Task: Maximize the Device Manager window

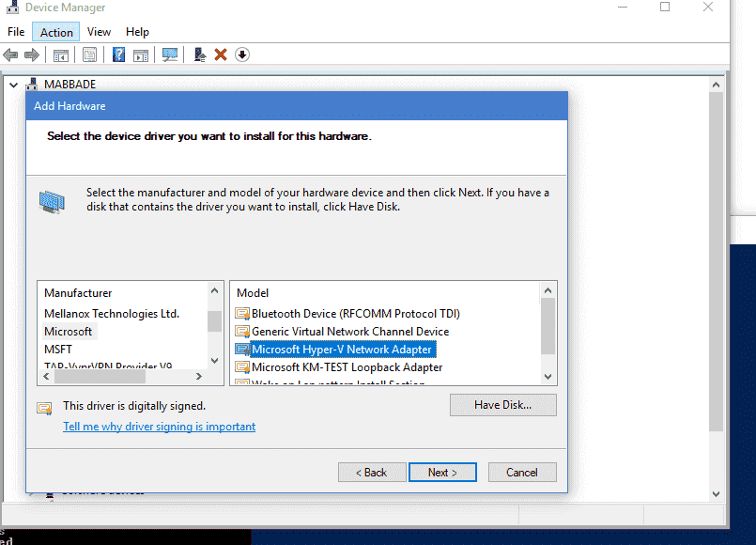Action: [x=665, y=7]
